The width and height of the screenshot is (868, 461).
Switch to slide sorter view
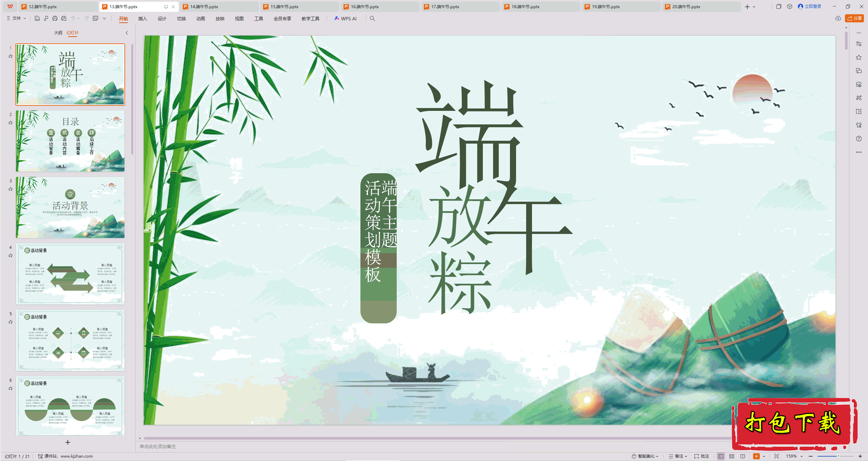732,456
